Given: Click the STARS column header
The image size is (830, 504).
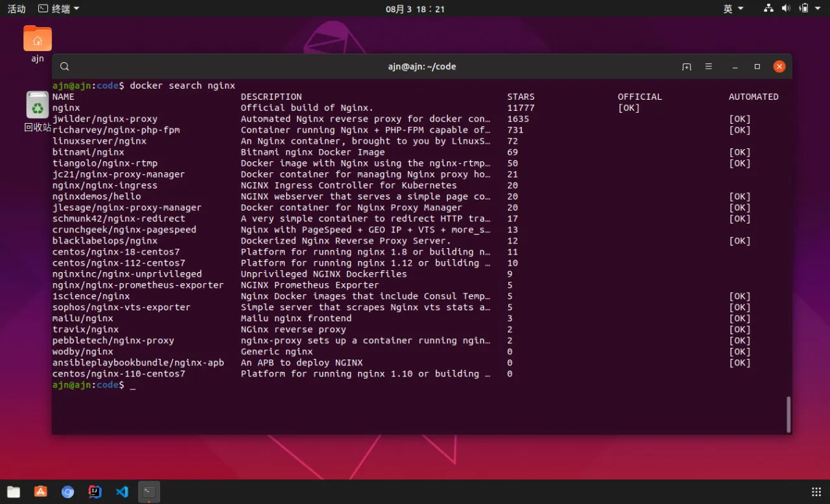Looking at the screenshot, I should point(521,97).
